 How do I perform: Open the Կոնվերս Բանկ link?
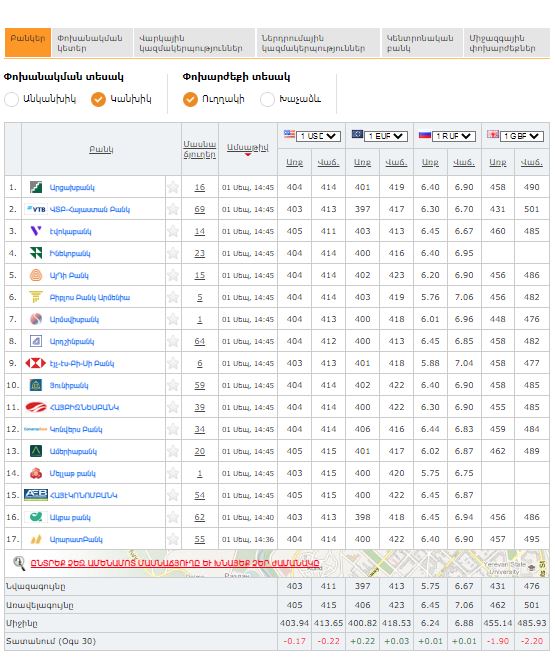coord(76,430)
